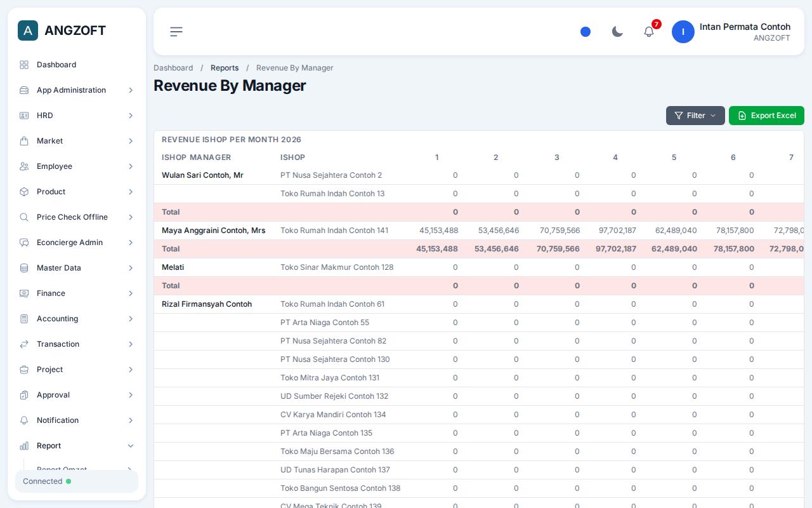Open the Filter dropdown button
The height and width of the screenshot is (508, 812).
(x=695, y=116)
